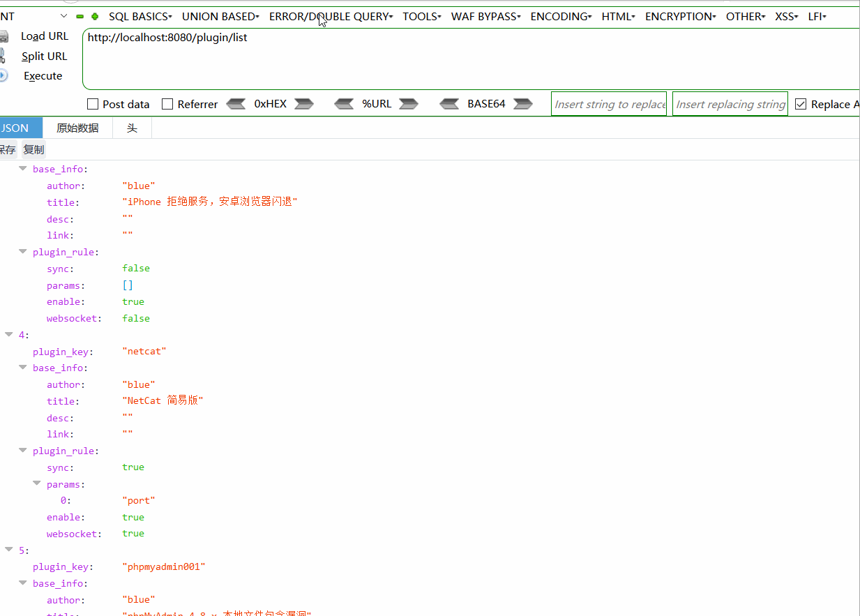
Task: Click the sync value true
Action: (133, 467)
